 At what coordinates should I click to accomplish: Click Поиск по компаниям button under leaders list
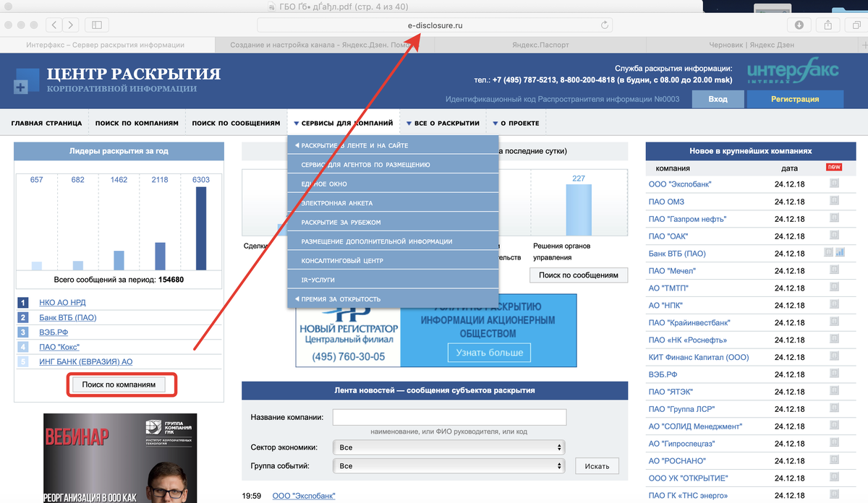pyautogui.click(x=119, y=385)
